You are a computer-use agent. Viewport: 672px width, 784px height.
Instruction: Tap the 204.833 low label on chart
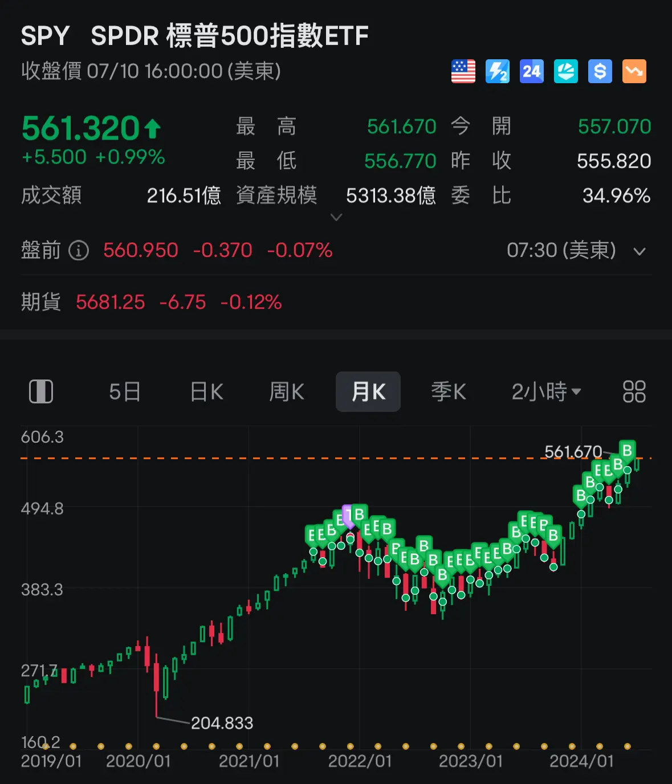tap(222, 723)
